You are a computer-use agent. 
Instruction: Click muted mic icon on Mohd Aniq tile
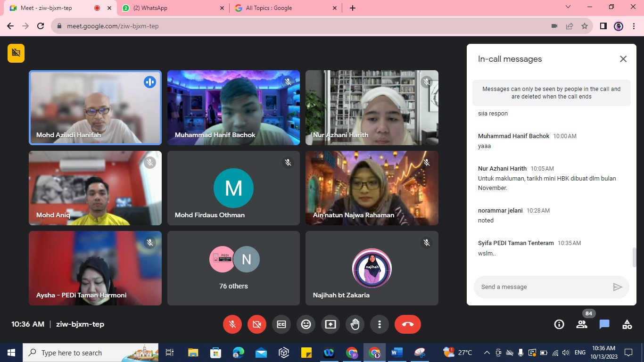(x=150, y=163)
